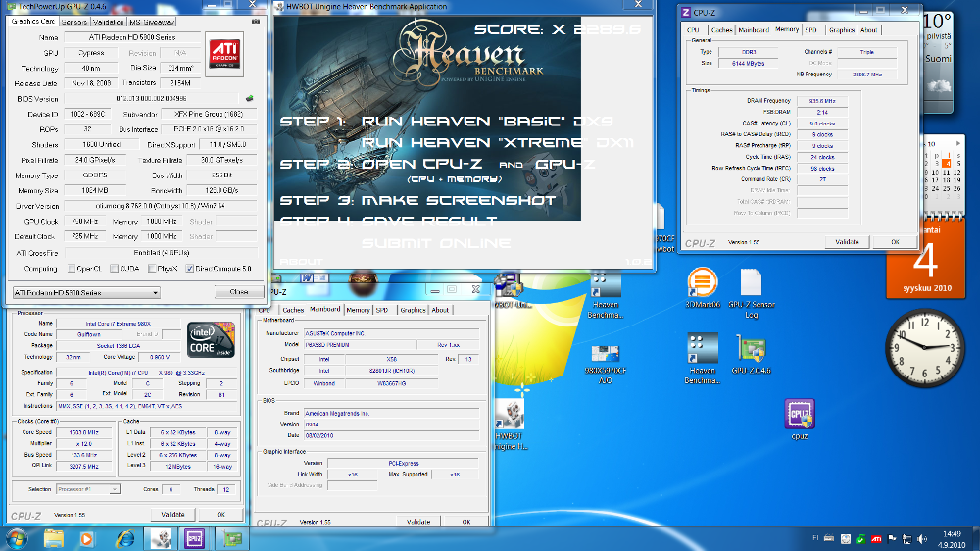Click the 'American Megatrends Inc.' BIOS brand field
Viewport: 980px width, 551px height.
(391, 414)
